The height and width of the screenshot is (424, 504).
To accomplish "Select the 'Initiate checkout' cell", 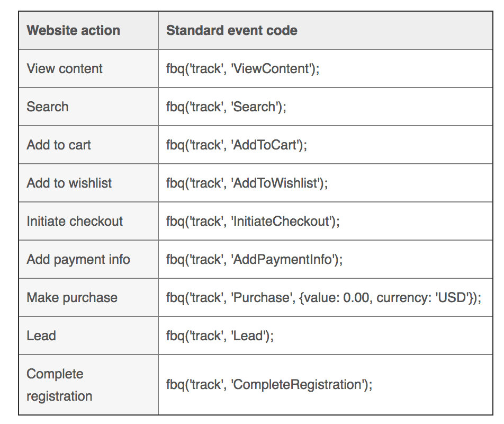I will point(75,221).
